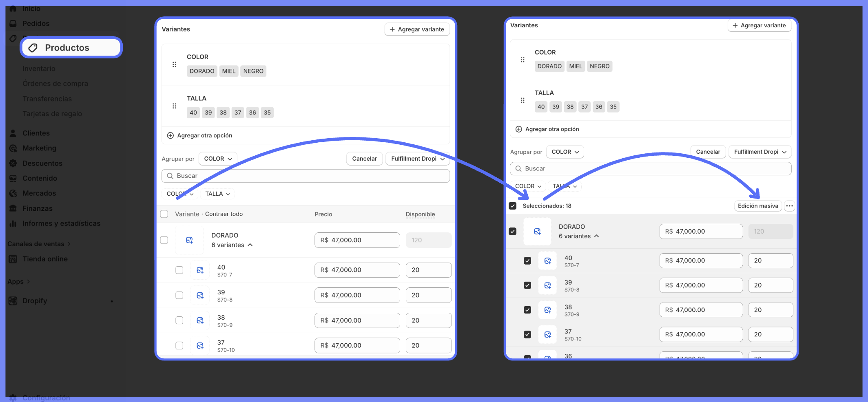Click drag handle beside TALLA option in right panel
Viewport: 868px width, 402px height.
pyautogui.click(x=523, y=100)
